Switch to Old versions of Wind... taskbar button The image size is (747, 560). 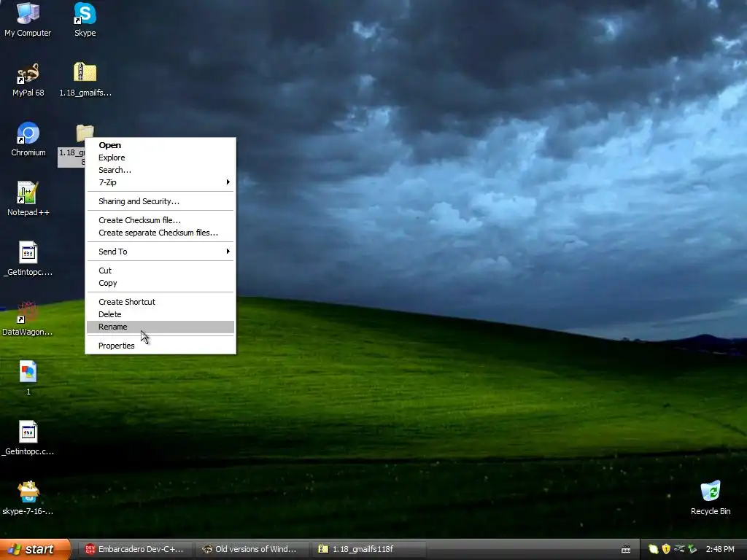pos(251,550)
